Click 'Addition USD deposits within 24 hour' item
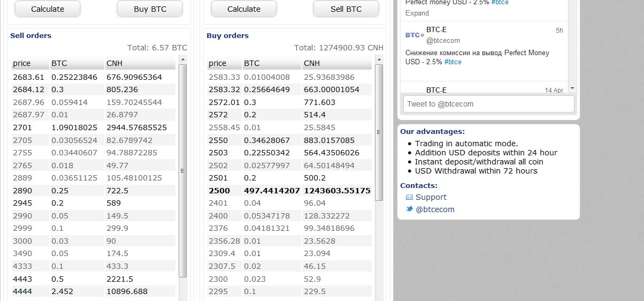The height and width of the screenshot is (301, 644). (x=486, y=153)
